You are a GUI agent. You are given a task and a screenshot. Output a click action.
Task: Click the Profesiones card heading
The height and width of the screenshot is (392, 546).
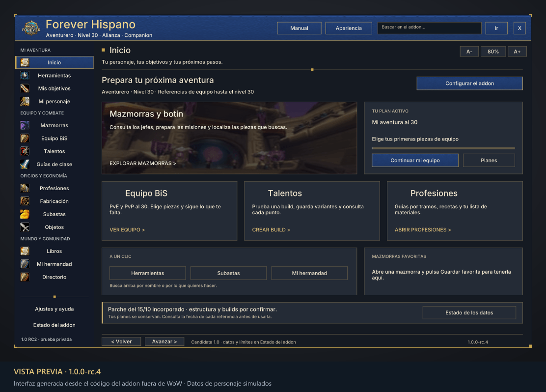click(x=434, y=194)
